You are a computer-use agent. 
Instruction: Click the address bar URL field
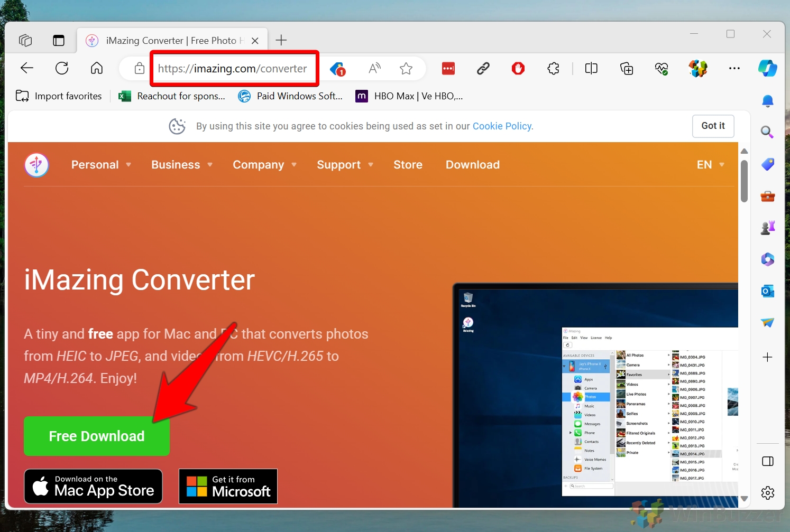[x=232, y=69]
